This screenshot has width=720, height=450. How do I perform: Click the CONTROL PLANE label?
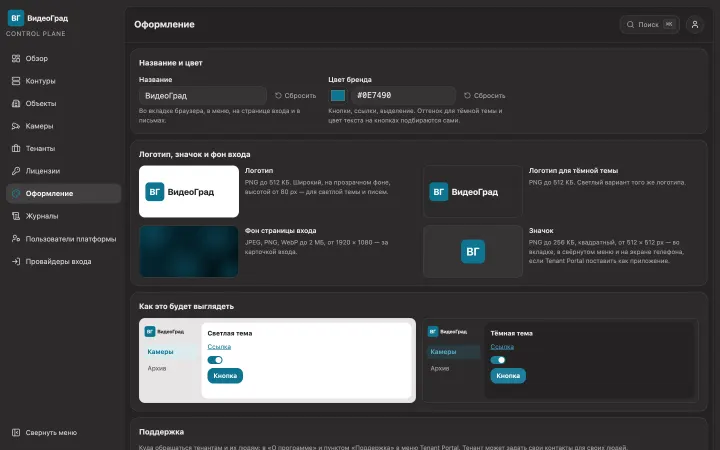(x=36, y=34)
